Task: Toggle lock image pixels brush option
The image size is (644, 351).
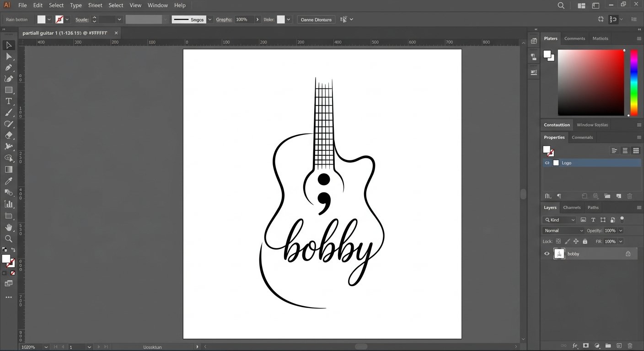Action: click(568, 241)
